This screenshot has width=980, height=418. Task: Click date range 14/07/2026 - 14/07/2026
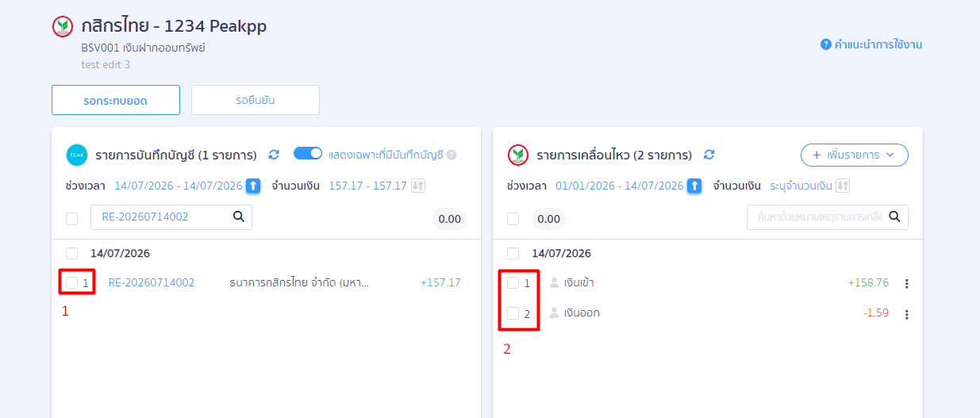(x=179, y=186)
